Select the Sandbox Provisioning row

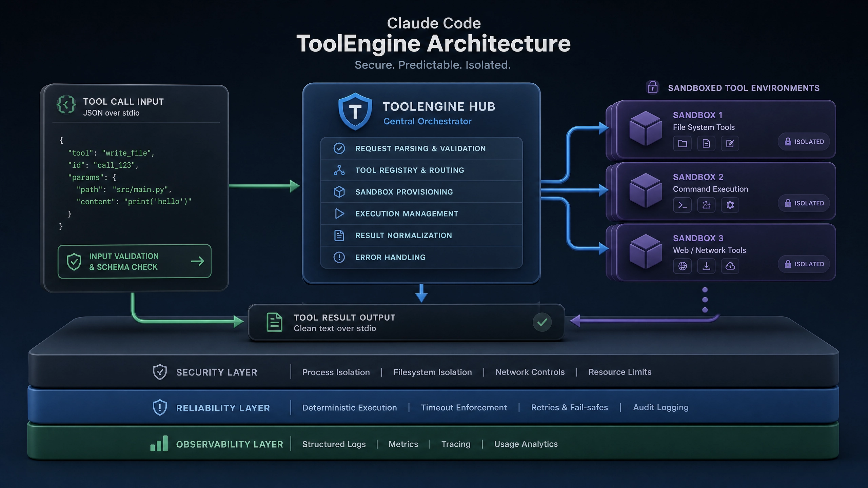point(421,192)
